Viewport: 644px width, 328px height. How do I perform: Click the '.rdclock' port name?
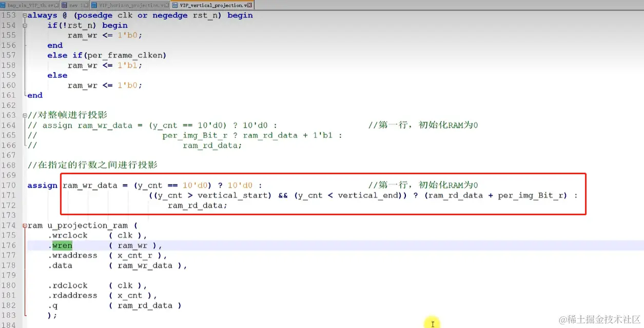coord(68,285)
